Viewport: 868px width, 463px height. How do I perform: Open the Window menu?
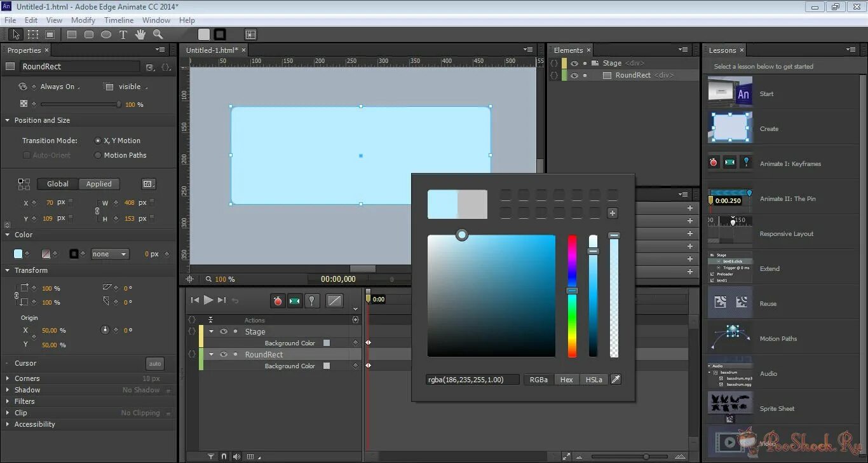(x=156, y=20)
